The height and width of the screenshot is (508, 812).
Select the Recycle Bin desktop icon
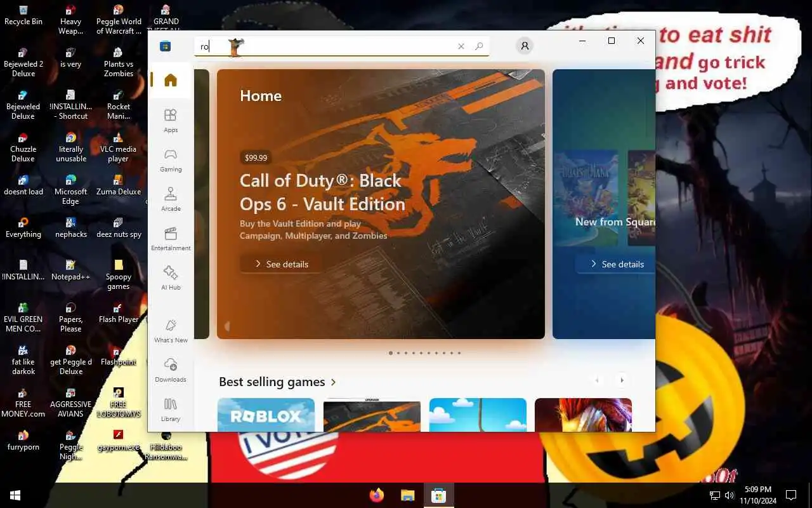click(x=23, y=15)
